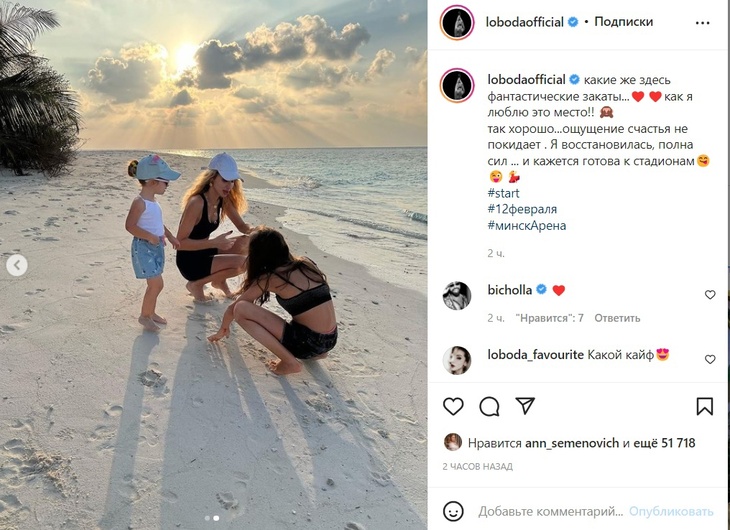Open the #12февраля hashtag
Viewport: 730px width, 530px height.
[x=522, y=209]
